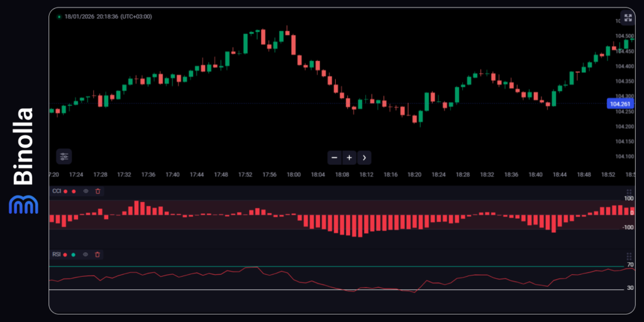Click the current price tag 104.261
Viewport: 644px width, 322px height.
tap(619, 104)
